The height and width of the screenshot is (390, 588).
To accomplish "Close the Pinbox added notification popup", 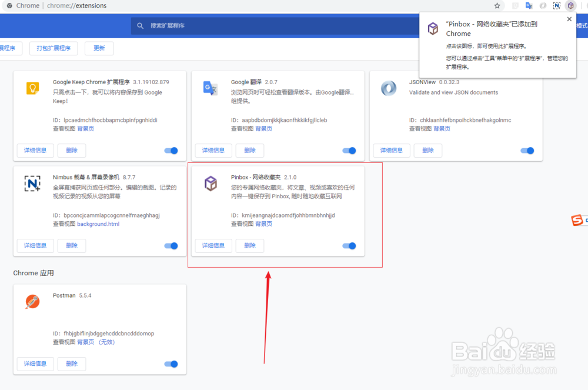I will (x=569, y=18).
